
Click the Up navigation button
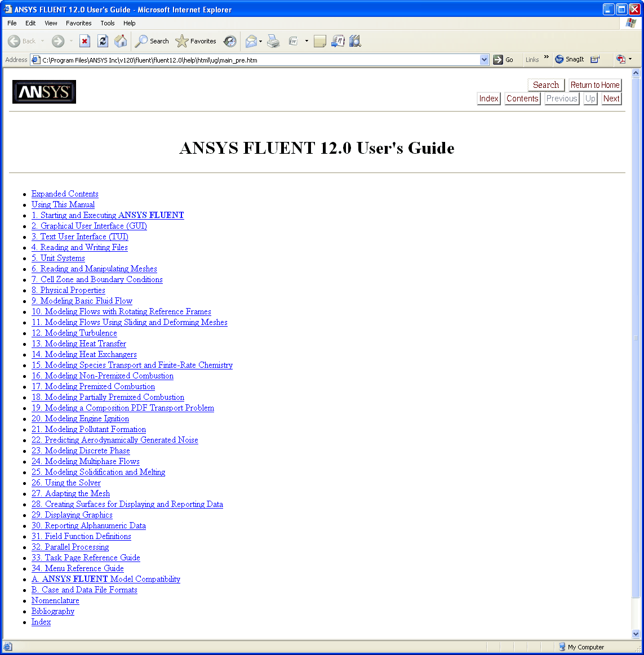pos(590,99)
